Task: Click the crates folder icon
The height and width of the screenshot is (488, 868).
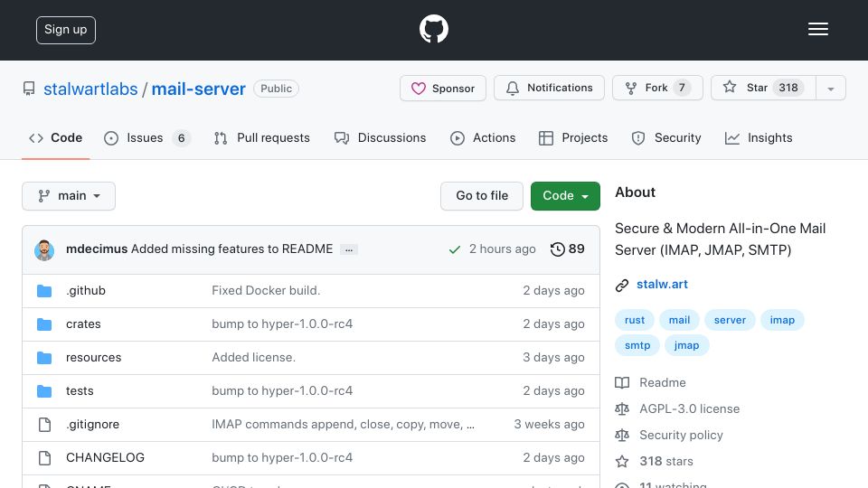Action: click(44, 324)
